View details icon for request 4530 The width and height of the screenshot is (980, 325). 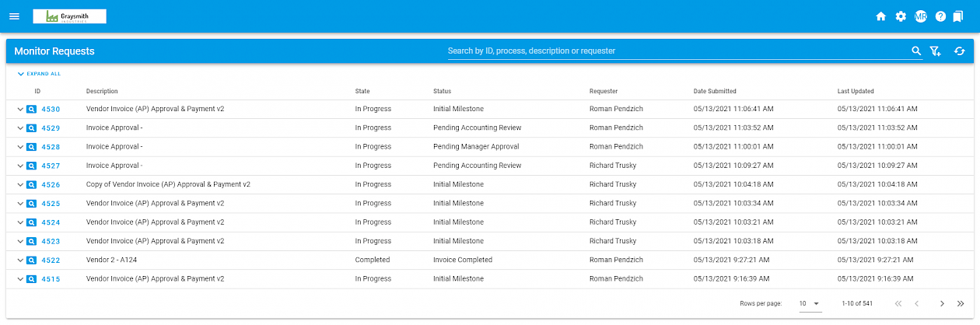(x=32, y=110)
